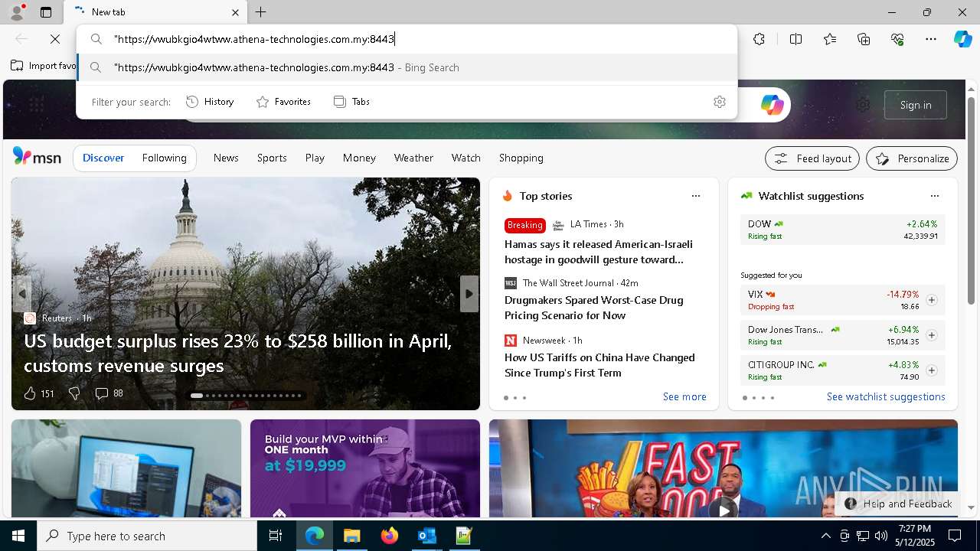Open the Sports menu item

coord(272,158)
